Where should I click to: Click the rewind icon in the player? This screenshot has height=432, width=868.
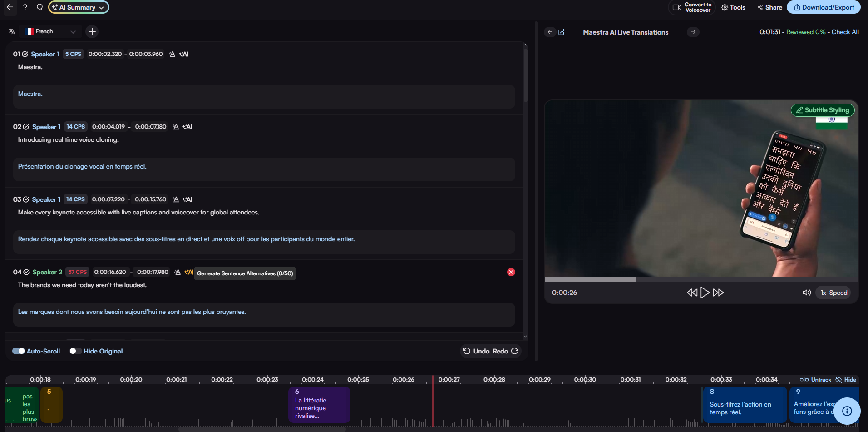coord(691,293)
